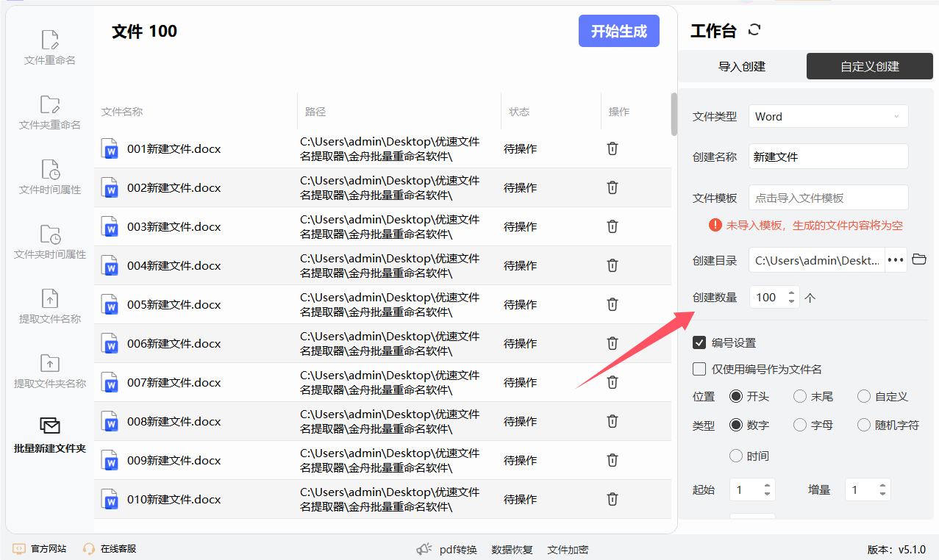The image size is (939, 560).
Task: Enable 仅使用编号作为文件名 checkbox
Action: (x=699, y=369)
